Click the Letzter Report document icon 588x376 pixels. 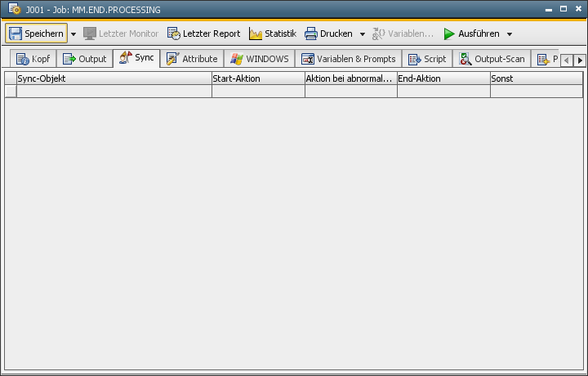[174, 34]
